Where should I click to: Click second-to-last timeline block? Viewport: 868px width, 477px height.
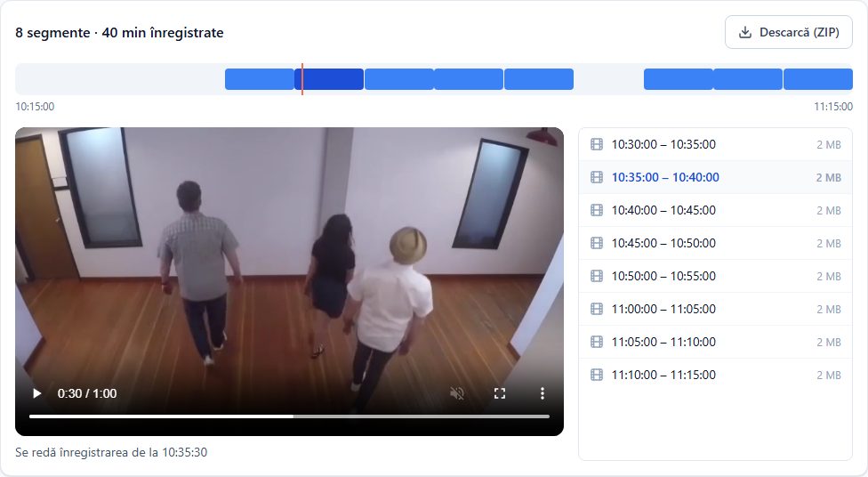coord(748,79)
